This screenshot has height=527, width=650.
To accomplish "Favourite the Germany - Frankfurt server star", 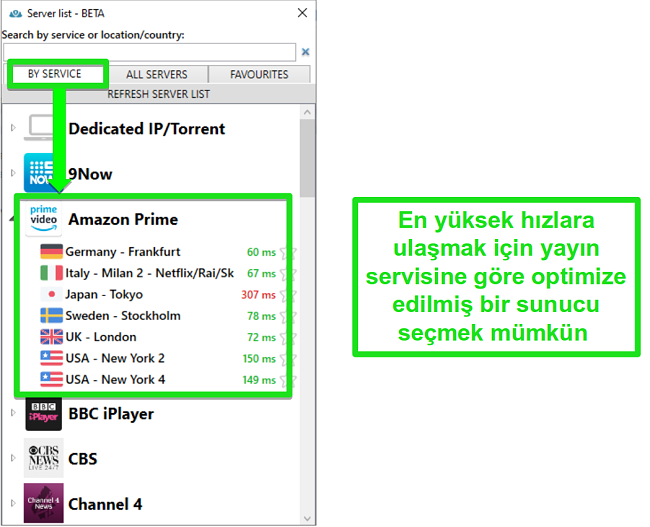I will [288, 253].
